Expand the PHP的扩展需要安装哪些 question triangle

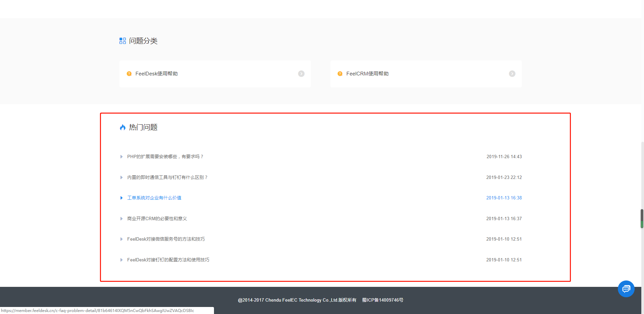pyautogui.click(x=121, y=156)
